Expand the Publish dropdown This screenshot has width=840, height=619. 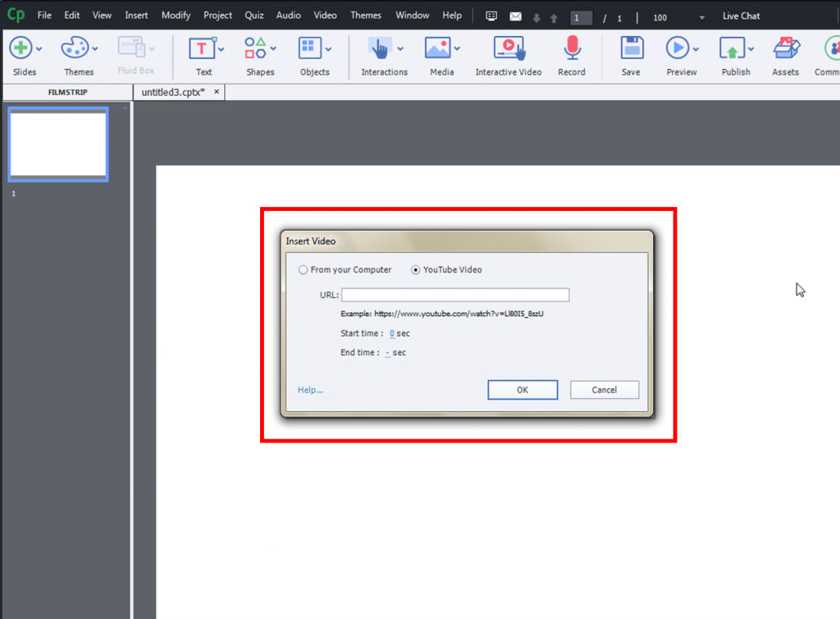point(751,48)
